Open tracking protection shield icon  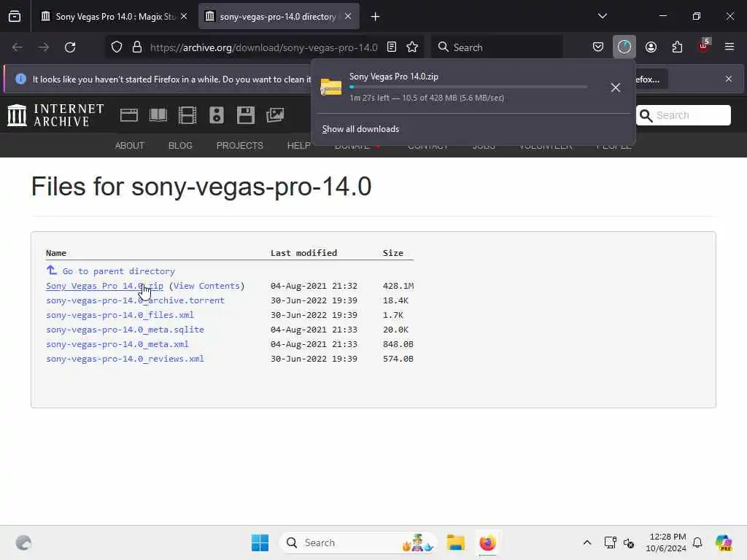pos(117,47)
